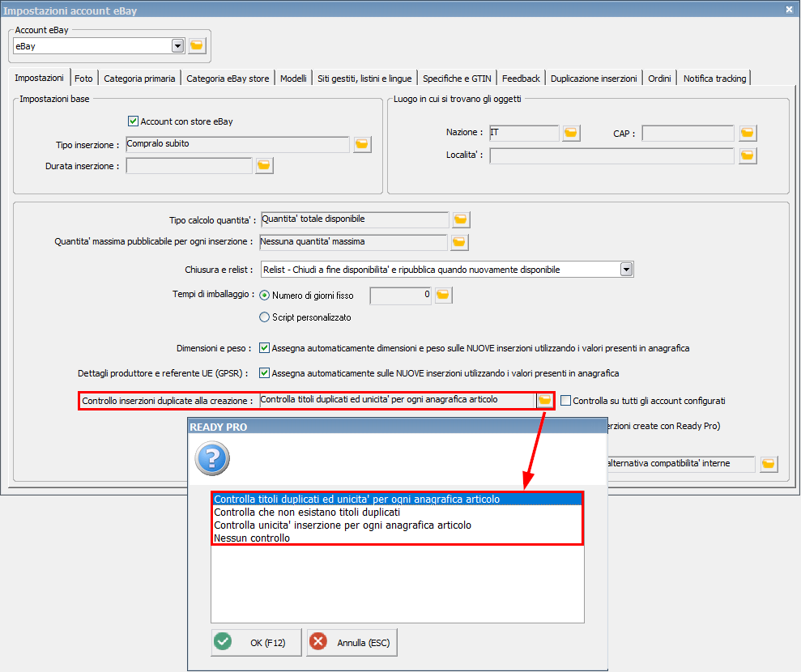801x672 pixels.
Task: Open lookup icon beside CAP field
Action: click(x=748, y=134)
